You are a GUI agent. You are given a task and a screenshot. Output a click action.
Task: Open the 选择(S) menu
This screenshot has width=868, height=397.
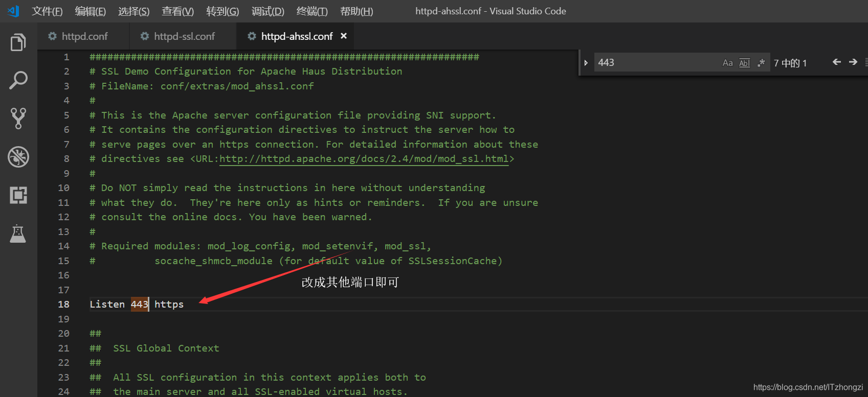(x=134, y=11)
